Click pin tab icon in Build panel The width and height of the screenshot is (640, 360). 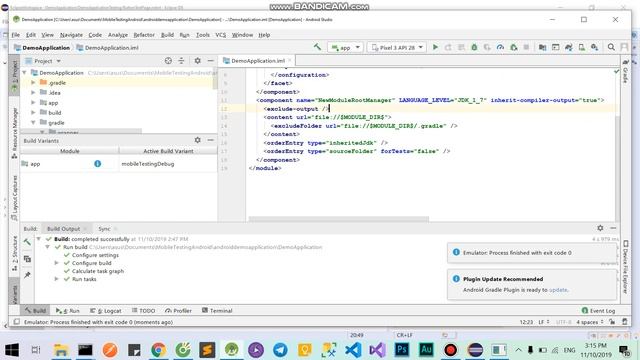27,275
